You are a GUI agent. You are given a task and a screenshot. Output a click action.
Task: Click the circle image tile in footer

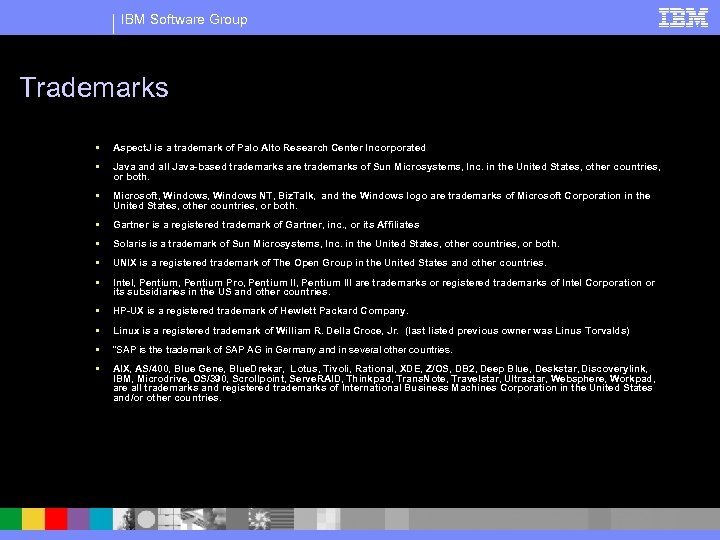point(146,519)
